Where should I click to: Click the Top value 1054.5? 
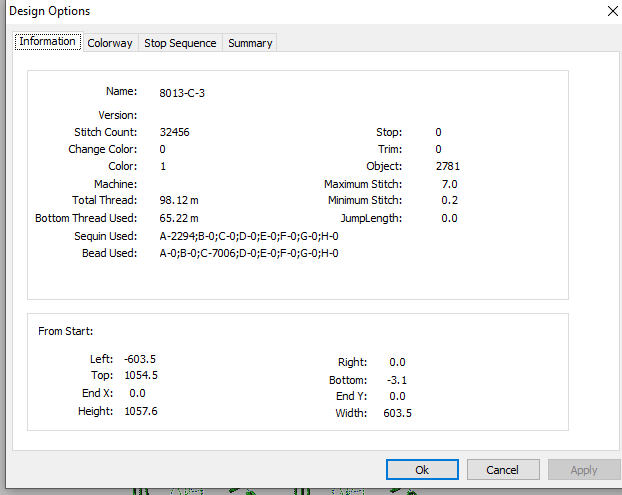[x=141, y=375]
